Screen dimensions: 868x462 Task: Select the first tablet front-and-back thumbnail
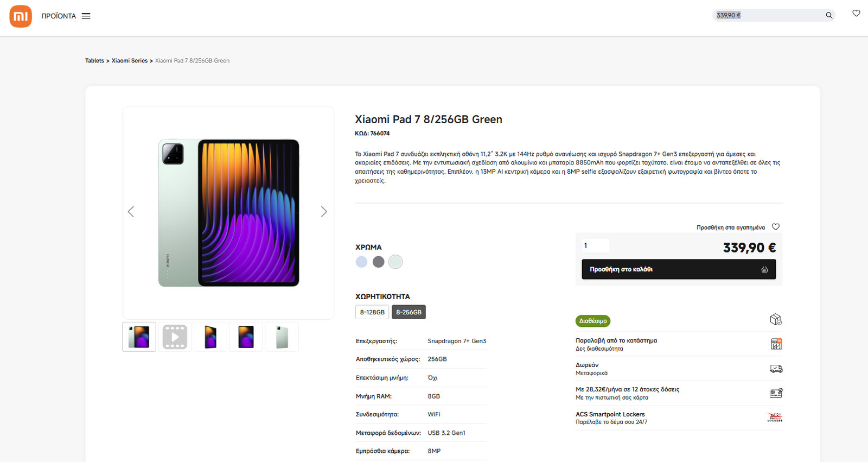coord(139,337)
